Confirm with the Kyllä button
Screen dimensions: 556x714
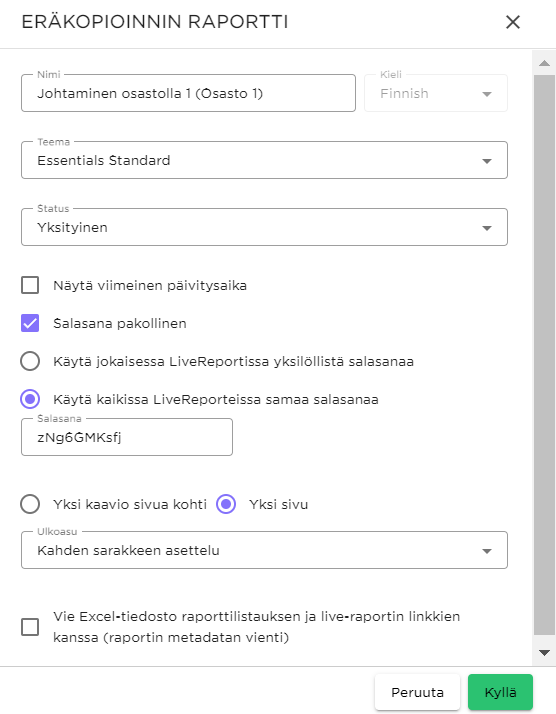click(500, 692)
